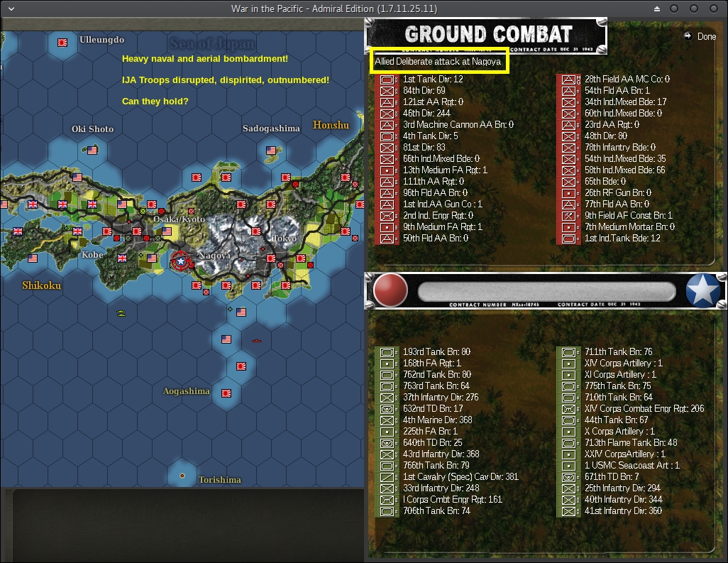
Task: Click the 33rd Infantry Div: 248 entry
Action: tap(441, 488)
